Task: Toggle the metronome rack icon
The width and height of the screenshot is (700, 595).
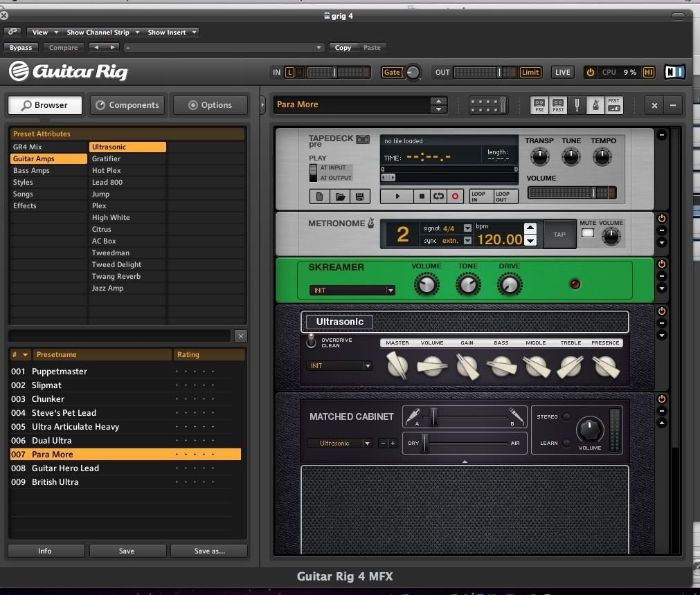Action: tap(595, 105)
